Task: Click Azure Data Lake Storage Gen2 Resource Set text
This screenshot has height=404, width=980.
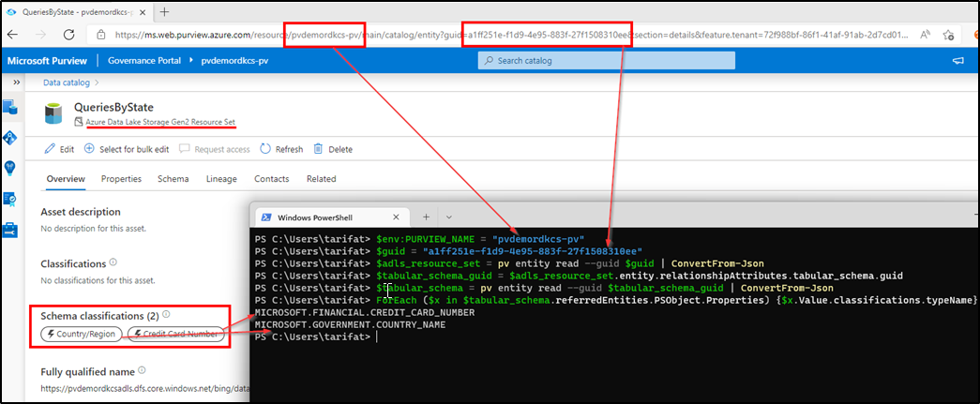Action: pos(160,121)
